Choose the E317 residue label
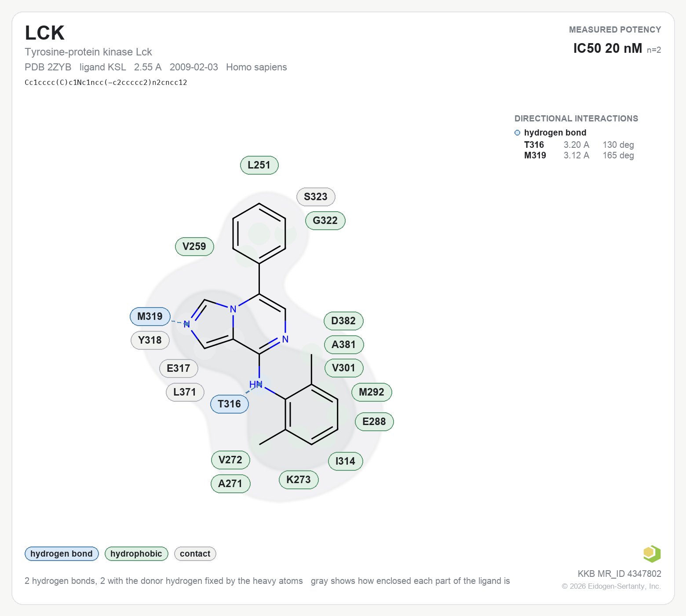The width and height of the screenshot is (686, 616). 179,368
